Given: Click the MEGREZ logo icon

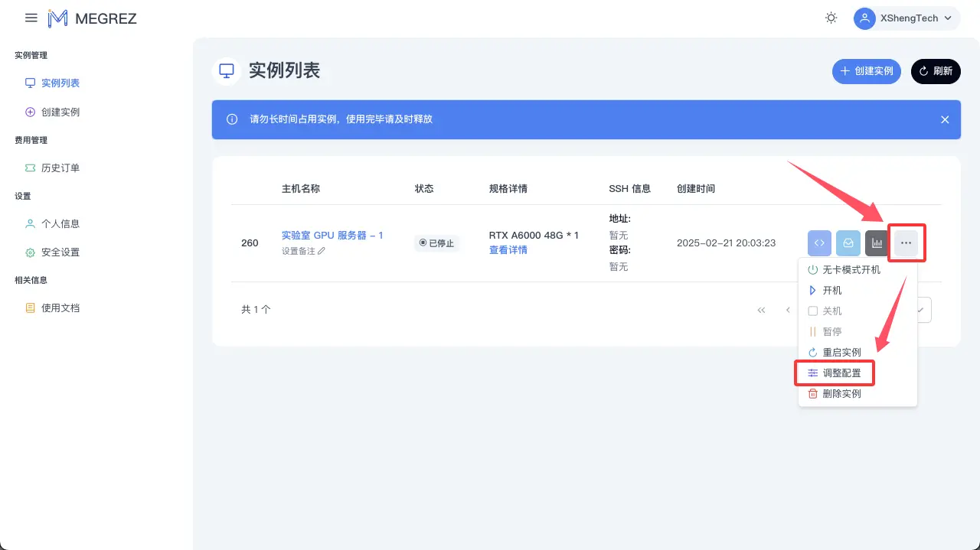Looking at the screenshot, I should [x=58, y=18].
